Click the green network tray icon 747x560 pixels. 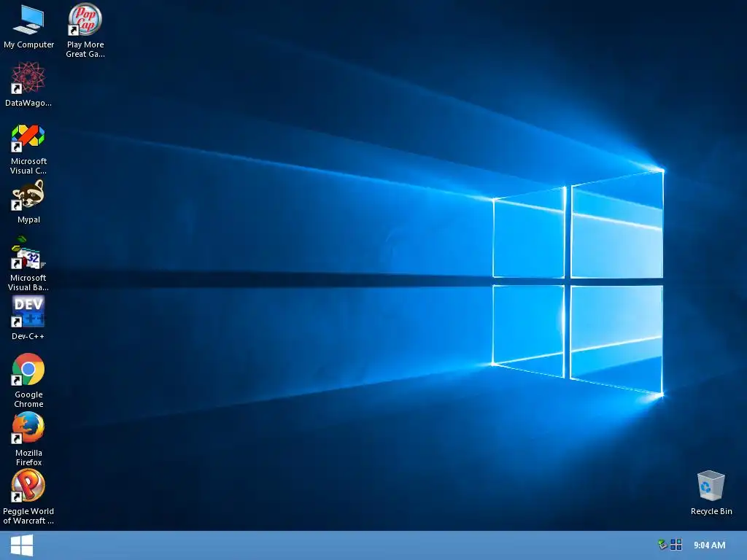click(662, 544)
